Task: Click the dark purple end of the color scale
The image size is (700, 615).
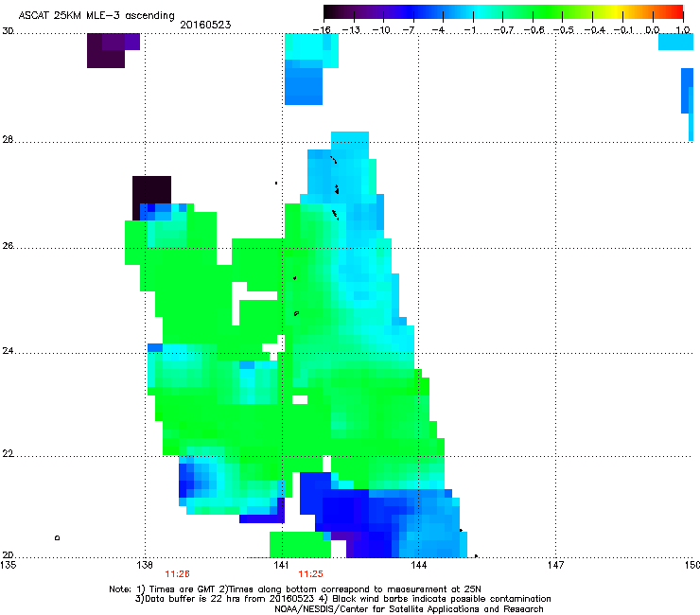Action: click(x=330, y=11)
